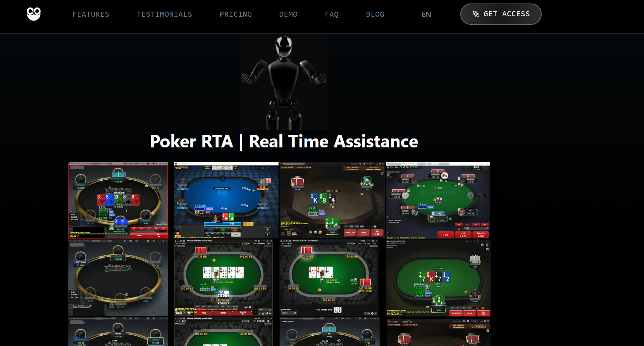Open the Pricing nav link
Viewport: 644px width, 346px height.
click(x=236, y=14)
